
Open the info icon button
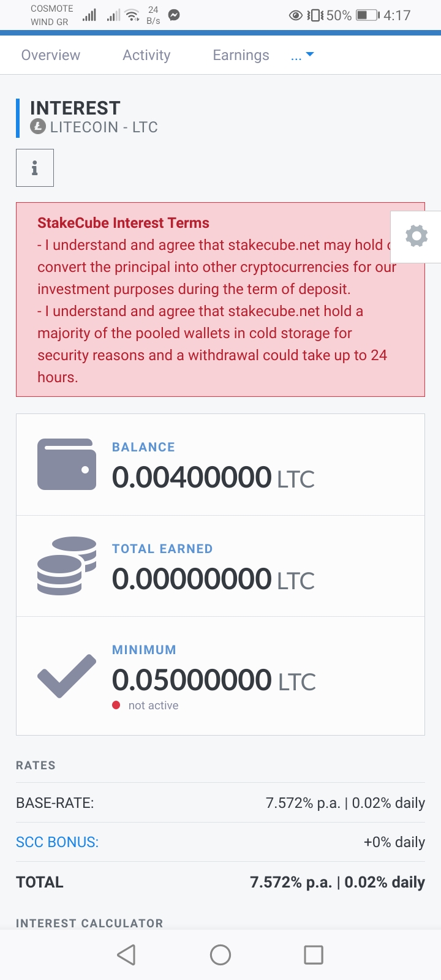coord(35,168)
